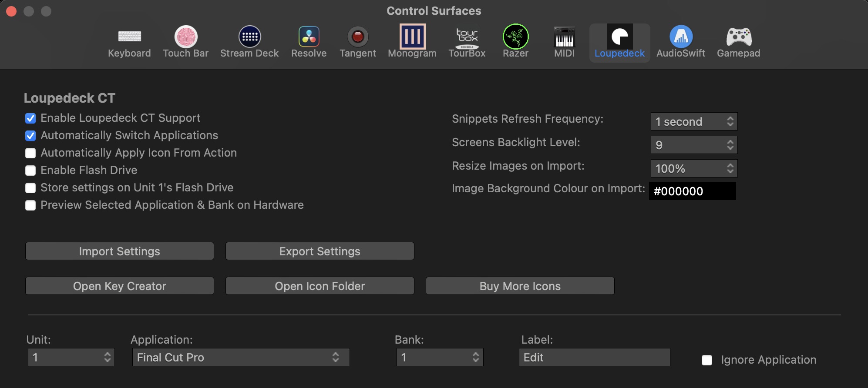
Task: Select the Razer logo icon
Action: [x=516, y=37]
